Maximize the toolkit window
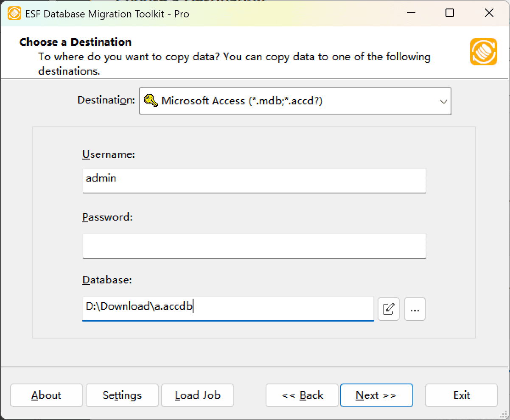The width and height of the screenshot is (510, 420). pyautogui.click(x=449, y=13)
